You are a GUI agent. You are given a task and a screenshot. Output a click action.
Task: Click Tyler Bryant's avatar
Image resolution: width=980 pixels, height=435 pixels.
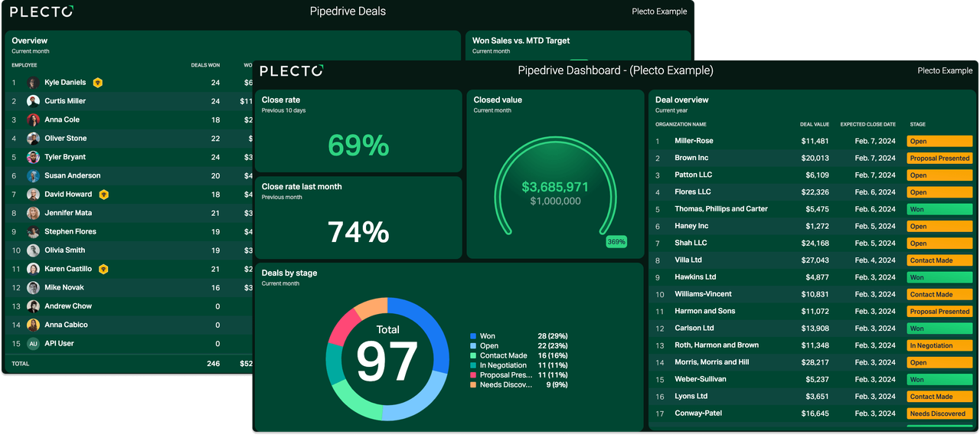(x=33, y=157)
